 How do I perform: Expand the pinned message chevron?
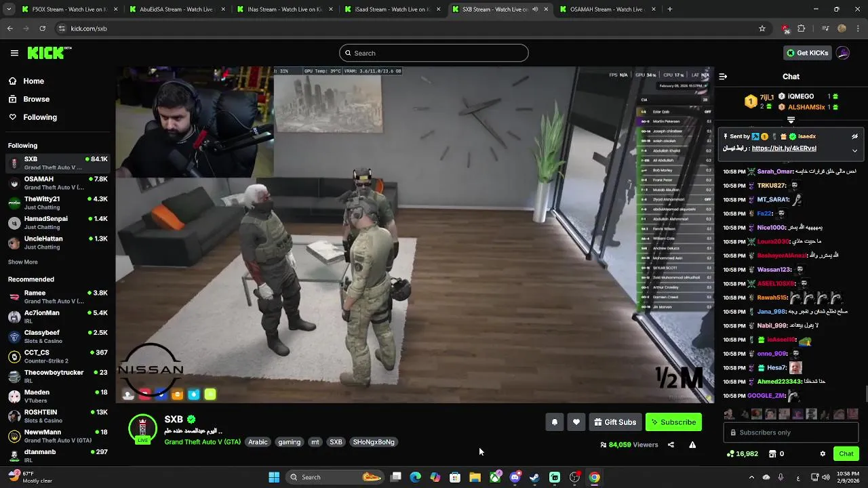pos(854,150)
